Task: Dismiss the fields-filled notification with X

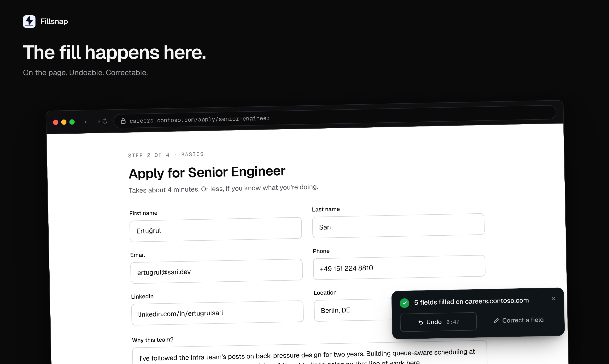Action: tap(554, 299)
